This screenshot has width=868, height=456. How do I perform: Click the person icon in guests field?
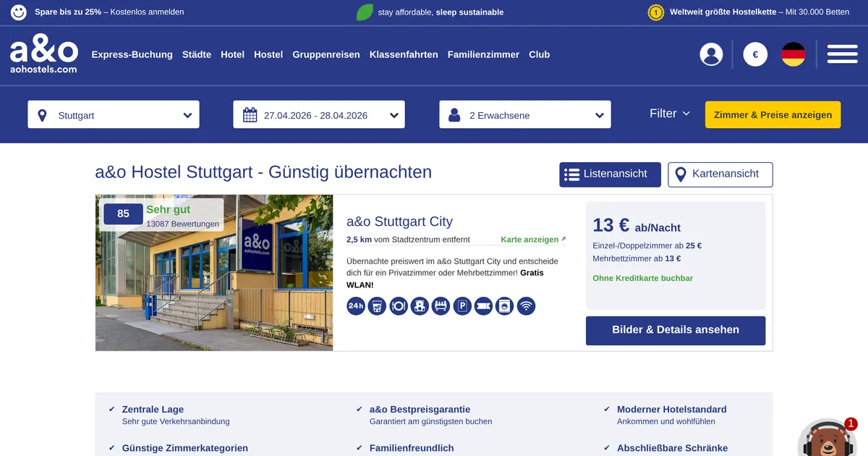pyautogui.click(x=455, y=115)
